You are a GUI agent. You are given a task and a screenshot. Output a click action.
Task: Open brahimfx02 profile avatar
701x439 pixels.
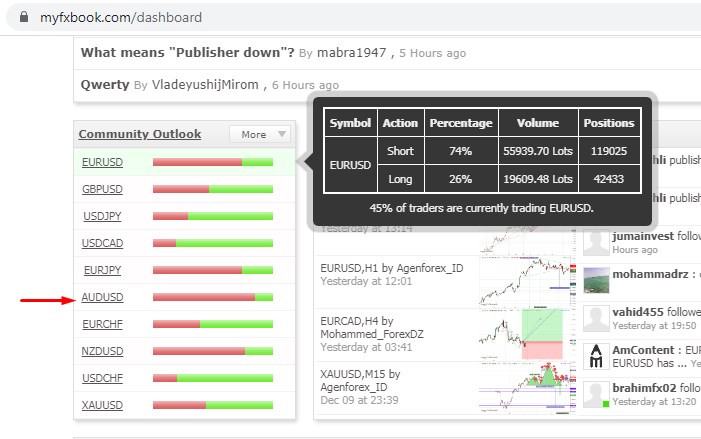coord(596,395)
